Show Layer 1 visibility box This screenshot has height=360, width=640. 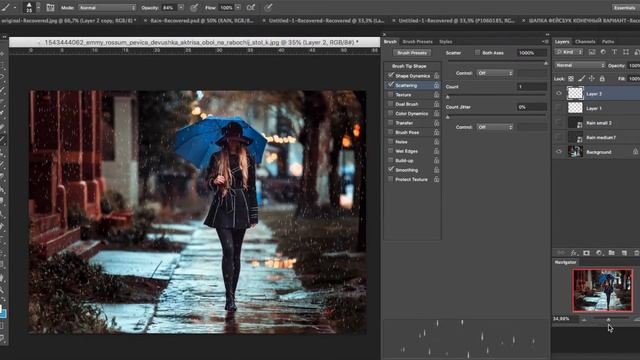(x=559, y=108)
